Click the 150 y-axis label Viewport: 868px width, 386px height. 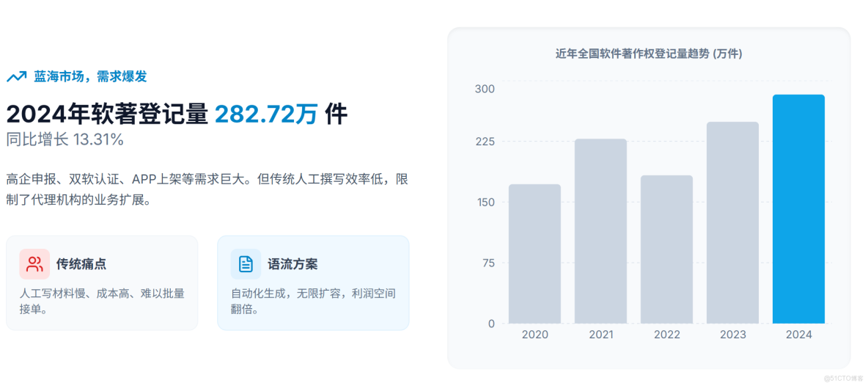pyautogui.click(x=485, y=202)
